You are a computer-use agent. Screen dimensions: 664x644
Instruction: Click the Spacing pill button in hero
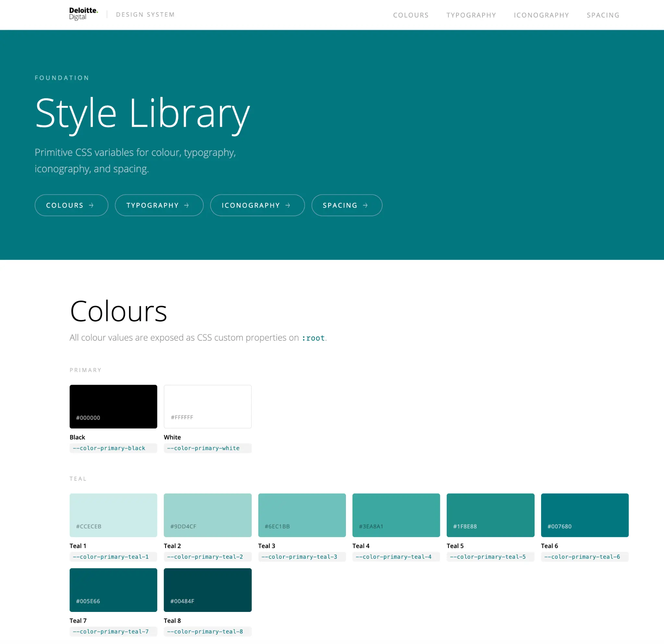tap(347, 205)
